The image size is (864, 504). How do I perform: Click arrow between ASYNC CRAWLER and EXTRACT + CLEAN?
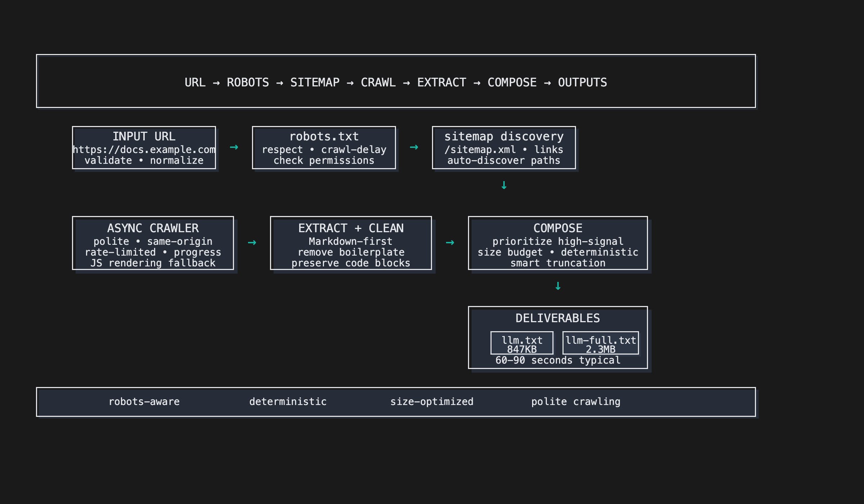252,243
